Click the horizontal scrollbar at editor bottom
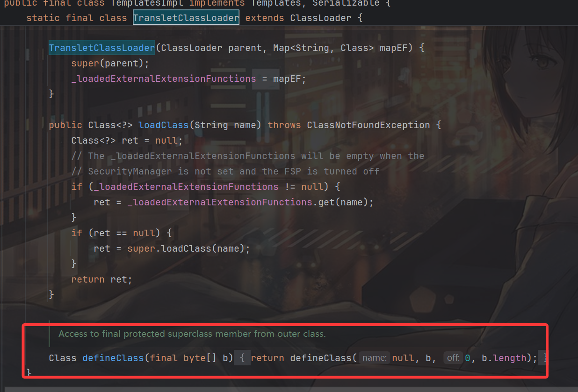The height and width of the screenshot is (392, 578). pos(289,389)
